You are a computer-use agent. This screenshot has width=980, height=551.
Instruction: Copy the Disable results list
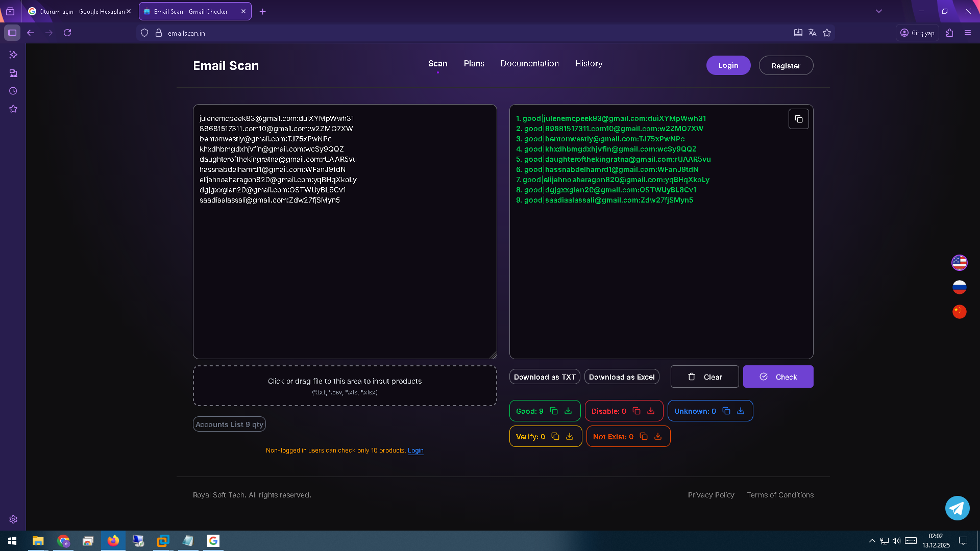pos(636,411)
